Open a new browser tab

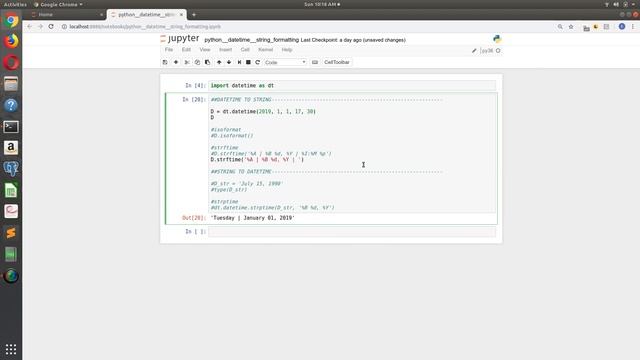[194, 15]
